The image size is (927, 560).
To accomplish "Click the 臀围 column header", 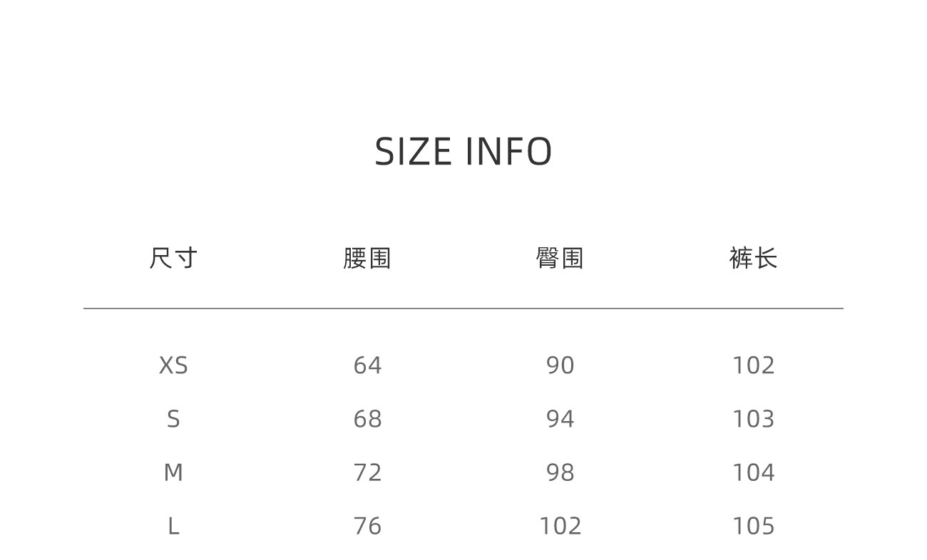I will 560,258.
